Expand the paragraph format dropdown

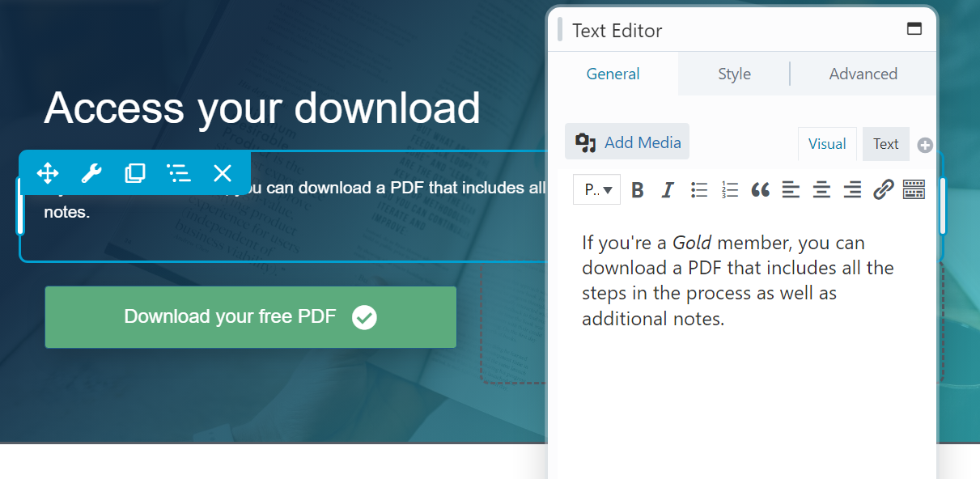(597, 190)
